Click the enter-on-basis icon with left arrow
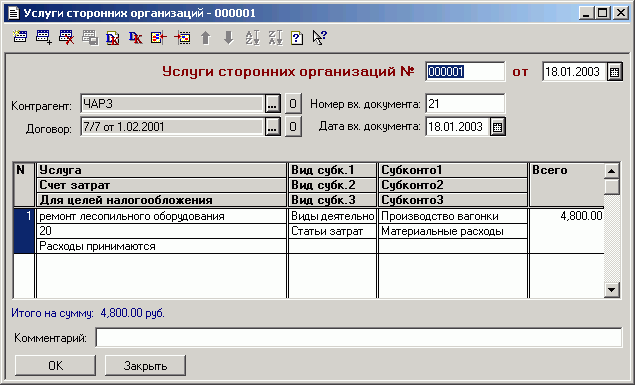Viewport: 635px width, 385px height. pyautogui.click(x=159, y=38)
